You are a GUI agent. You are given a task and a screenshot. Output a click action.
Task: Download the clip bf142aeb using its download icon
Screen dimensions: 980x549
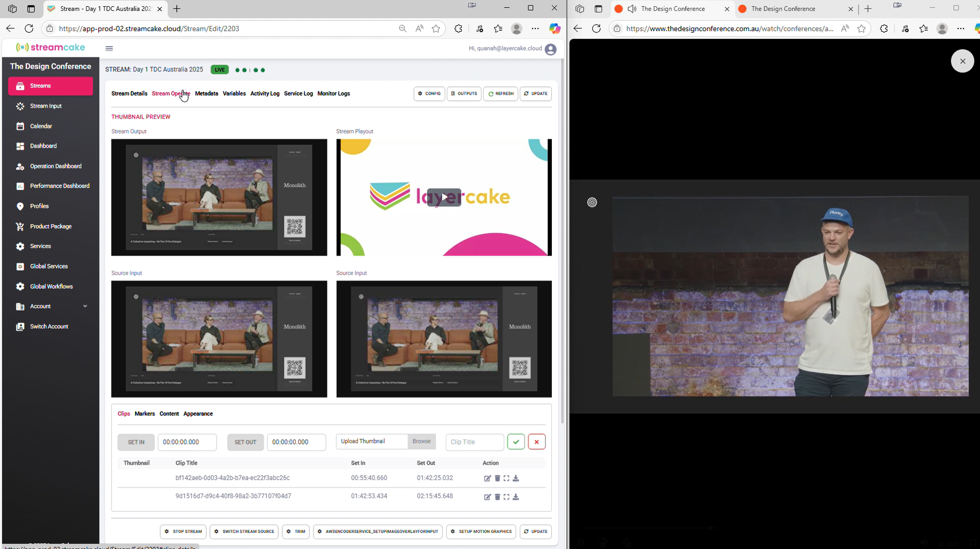[516, 479]
